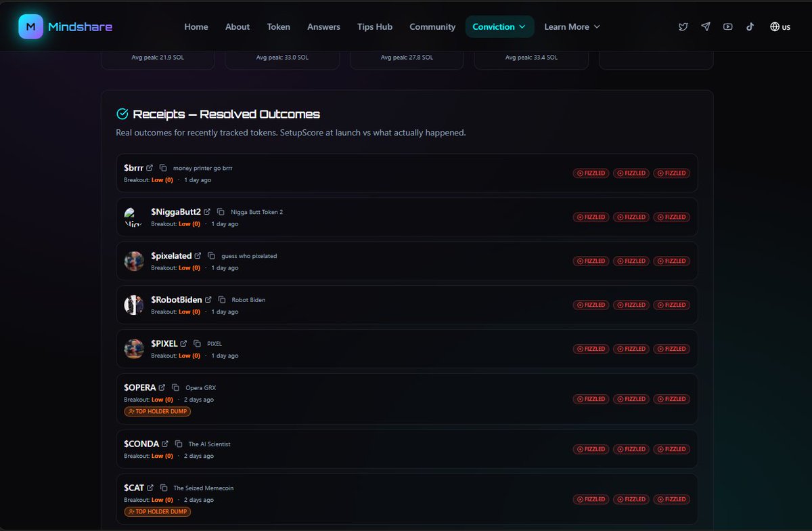The width and height of the screenshot is (812, 531).
Task: Open the Community page
Action: point(432,26)
